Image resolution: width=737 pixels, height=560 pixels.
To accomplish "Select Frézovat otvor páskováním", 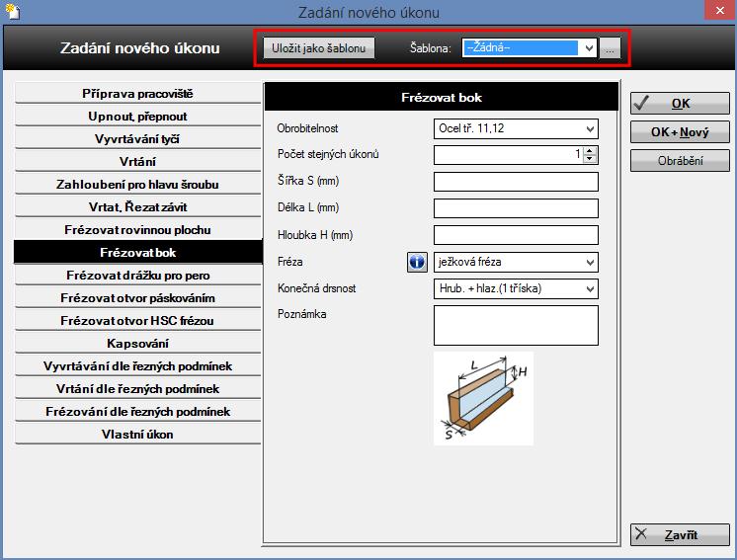I will [137, 298].
